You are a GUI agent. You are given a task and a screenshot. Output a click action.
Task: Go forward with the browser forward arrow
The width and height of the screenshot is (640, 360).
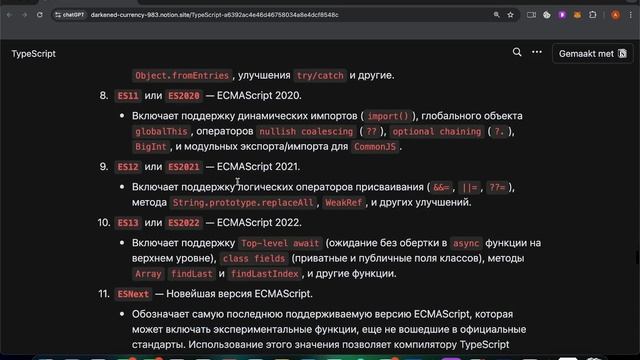coord(24,15)
